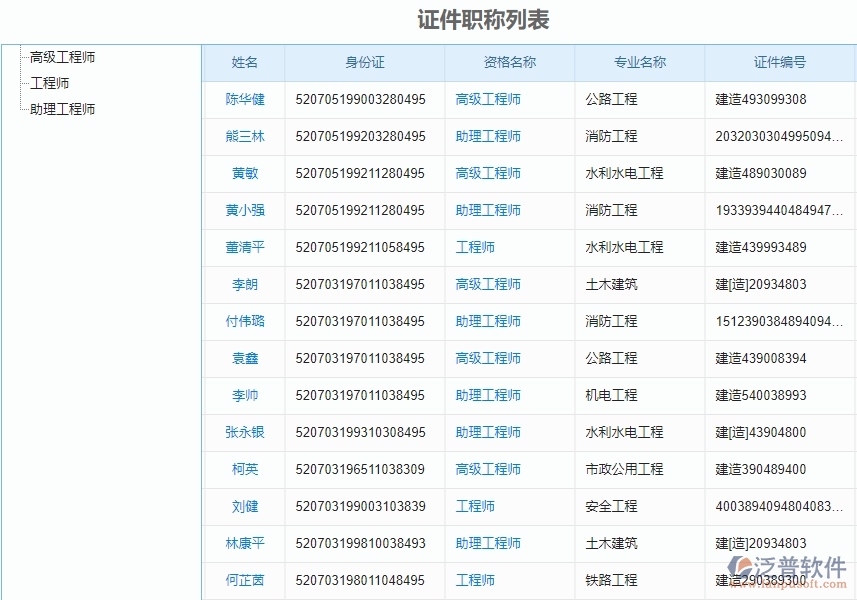Screen dimensions: 857x600
Task: Click 工程师 qualification link in 董清平's row
Action: (475, 247)
